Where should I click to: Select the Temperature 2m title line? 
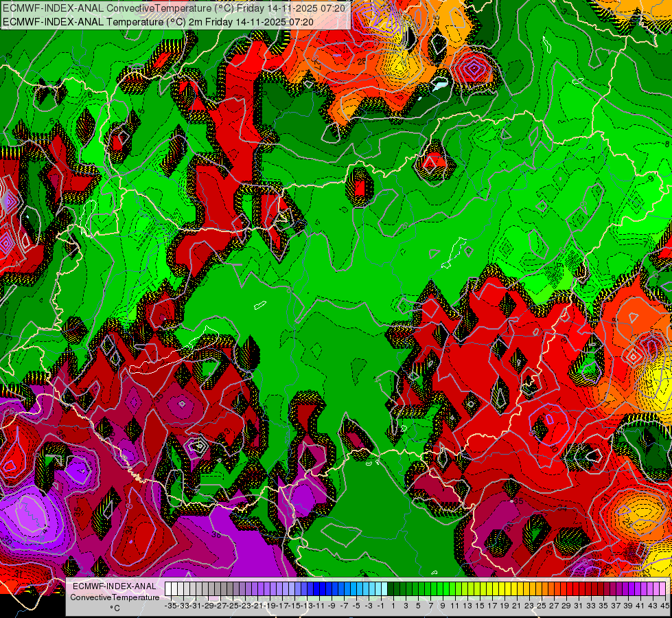pos(158,22)
